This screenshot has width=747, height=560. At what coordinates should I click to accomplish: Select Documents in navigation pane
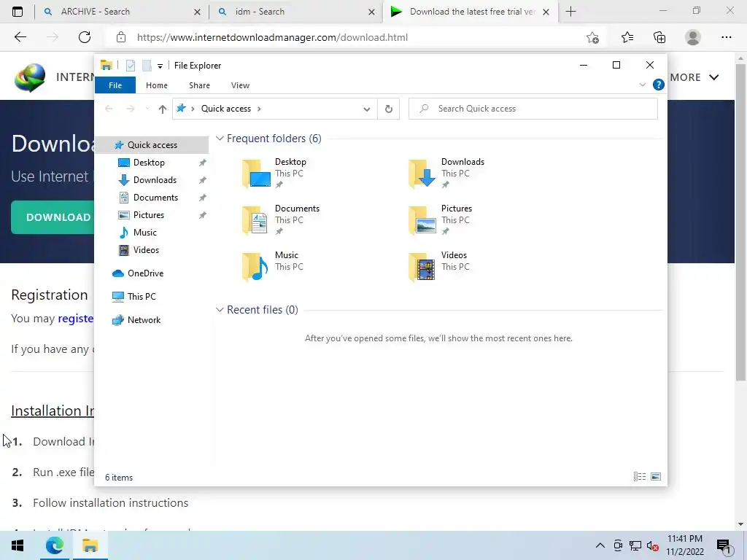coord(155,198)
